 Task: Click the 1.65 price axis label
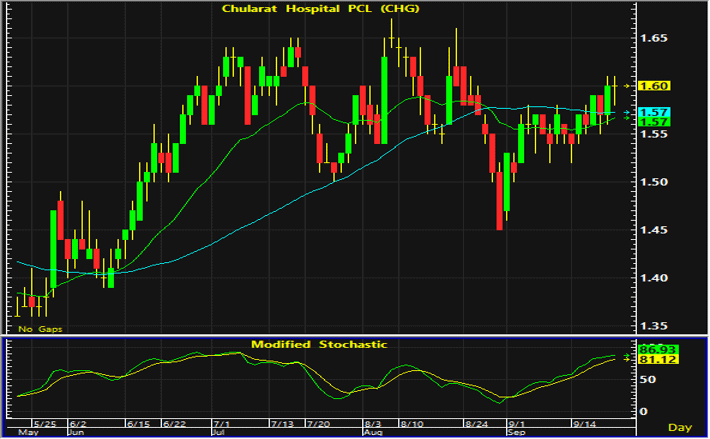pyautogui.click(x=653, y=38)
